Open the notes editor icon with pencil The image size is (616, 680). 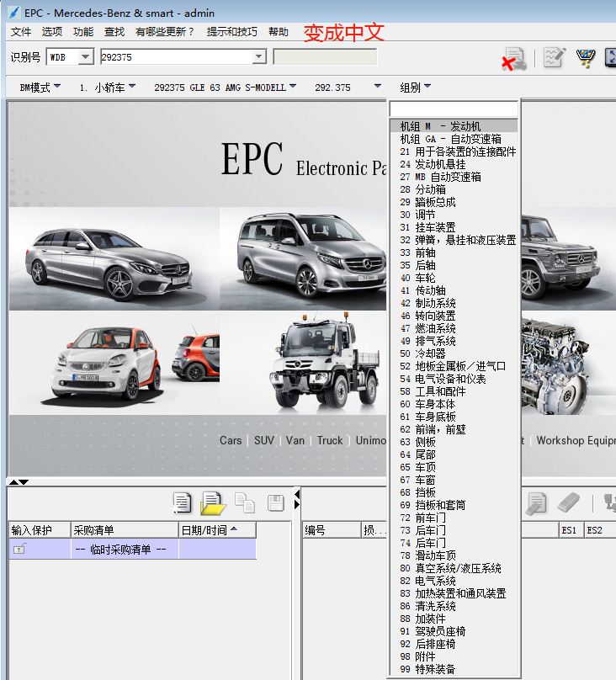(x=555, y=58)
